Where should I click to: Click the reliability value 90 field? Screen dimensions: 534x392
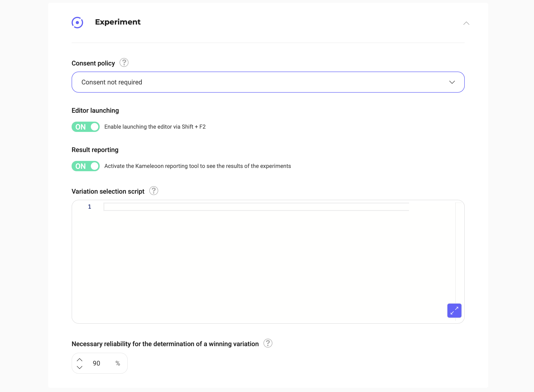[96, 363]
